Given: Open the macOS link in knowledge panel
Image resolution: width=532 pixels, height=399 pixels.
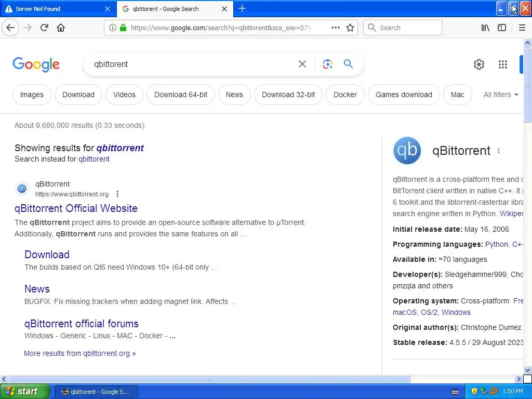Looking at the screenshot, I should coord(405,312).
